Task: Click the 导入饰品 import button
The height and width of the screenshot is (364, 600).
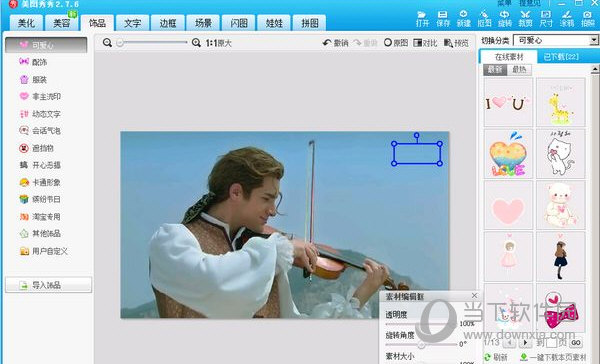Action: pyautogui.click(x=48, y=285)
